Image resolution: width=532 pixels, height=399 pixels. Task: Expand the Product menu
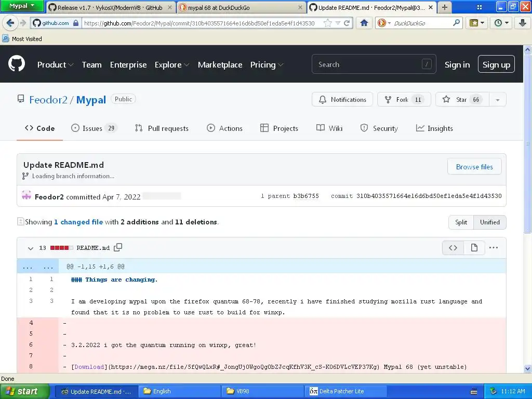point(55,64)
